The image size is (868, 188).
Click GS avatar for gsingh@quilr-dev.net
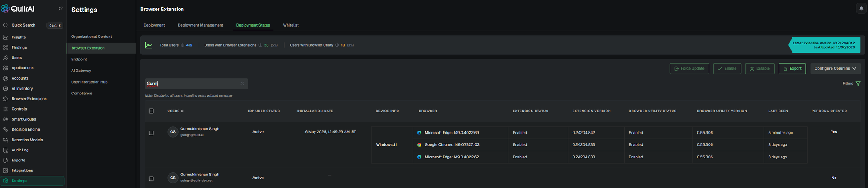tap(173, 178)
